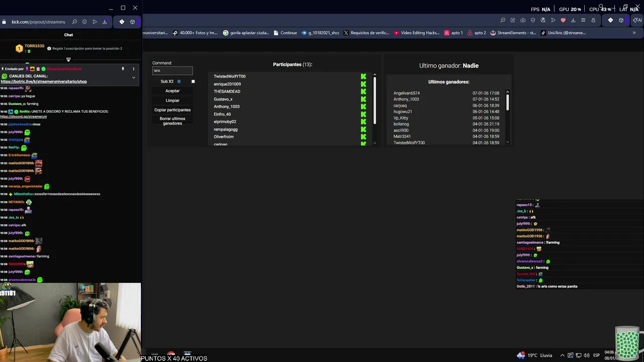Collapse the pinned CANJES DEL CANAL message
This screenshot has height=362, width=644.
[133, 78]
